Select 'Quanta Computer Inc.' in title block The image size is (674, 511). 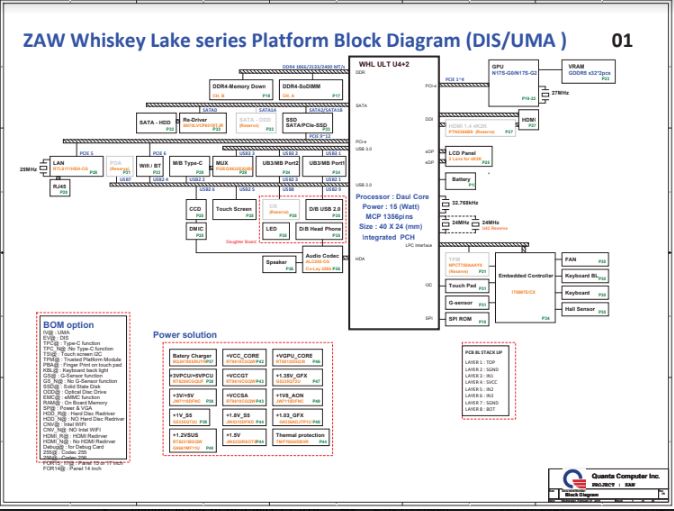[625, 476]
